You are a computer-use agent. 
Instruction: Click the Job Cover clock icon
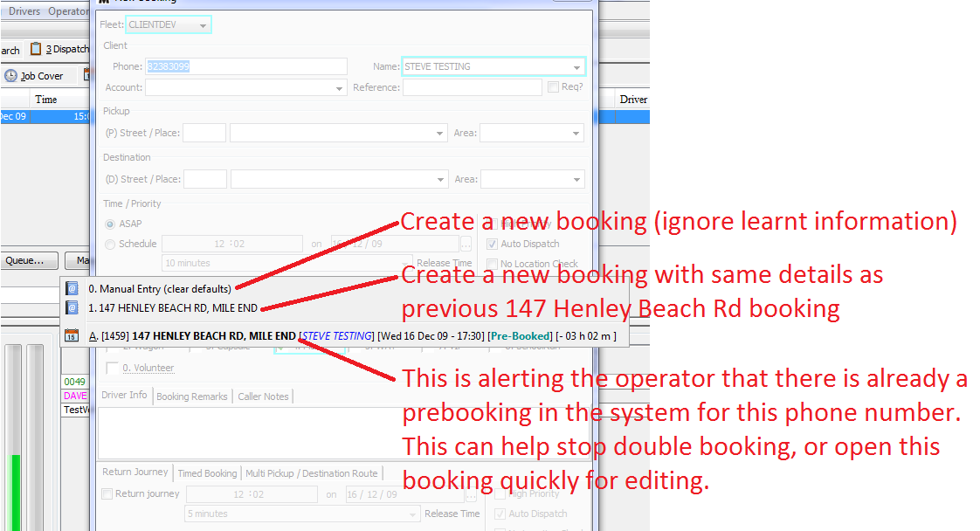click(10, 76)
